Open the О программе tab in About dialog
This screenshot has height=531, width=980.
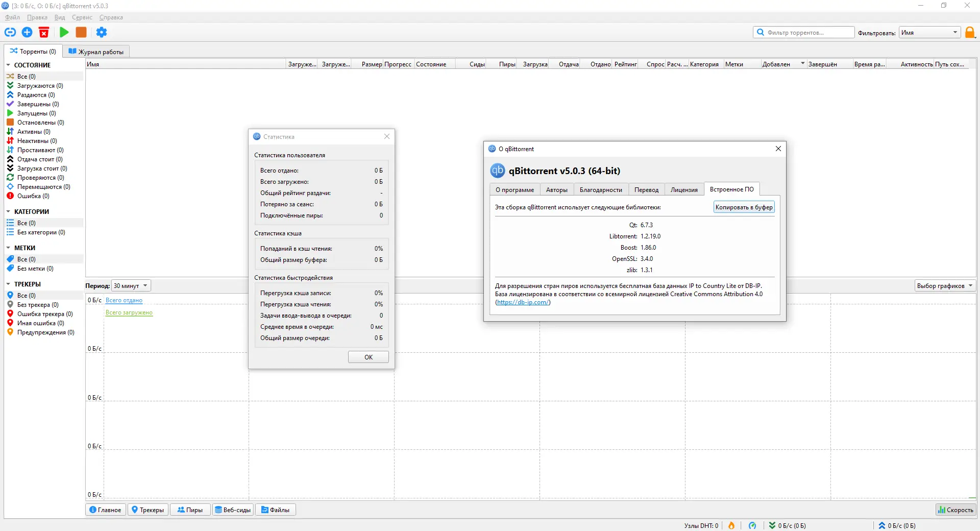pos(514,190)
